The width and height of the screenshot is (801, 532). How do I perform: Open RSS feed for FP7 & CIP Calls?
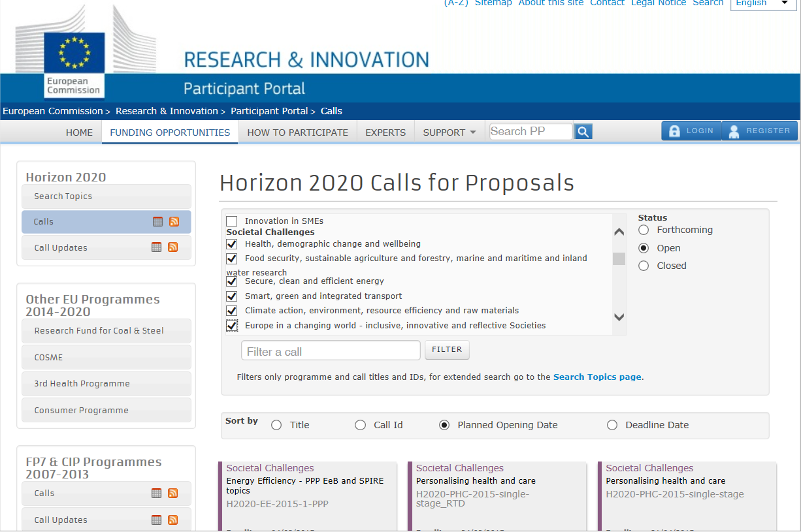click(x=172, y=493)
